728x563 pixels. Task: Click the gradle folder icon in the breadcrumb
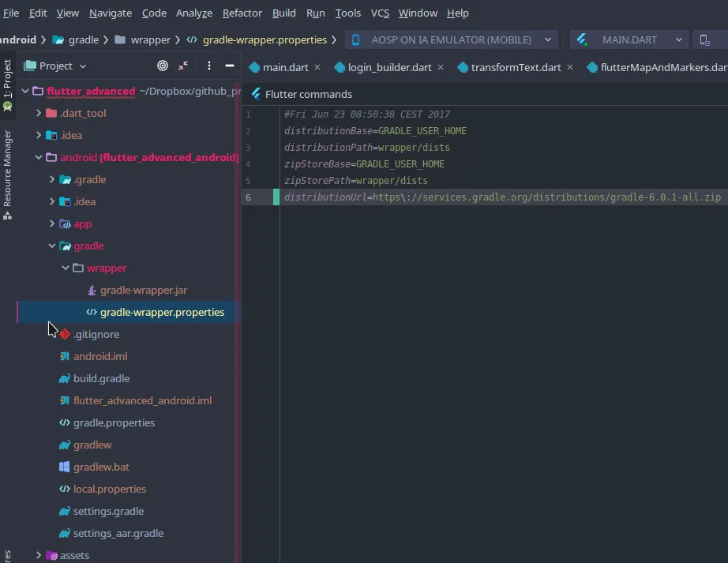click(58, 40)
